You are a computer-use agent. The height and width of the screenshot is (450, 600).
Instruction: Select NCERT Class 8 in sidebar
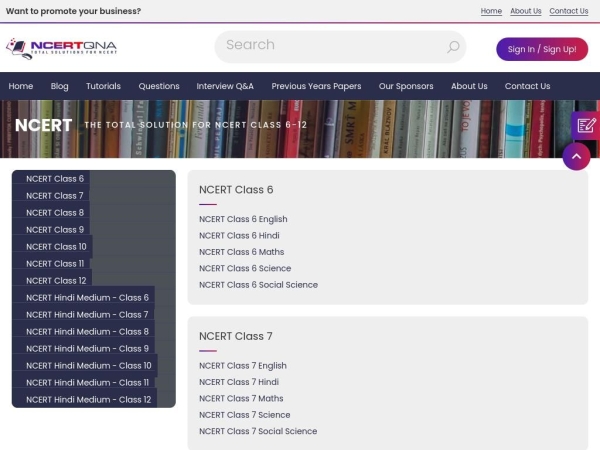55,213
